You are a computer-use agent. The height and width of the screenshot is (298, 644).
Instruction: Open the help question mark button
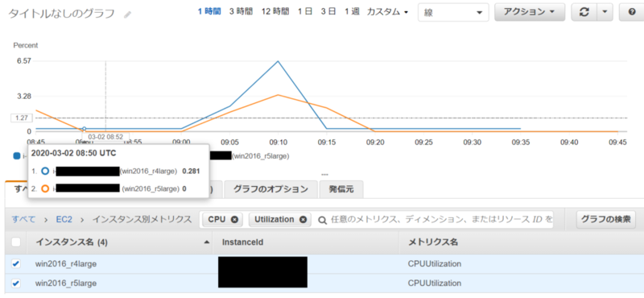pos(632,12)
